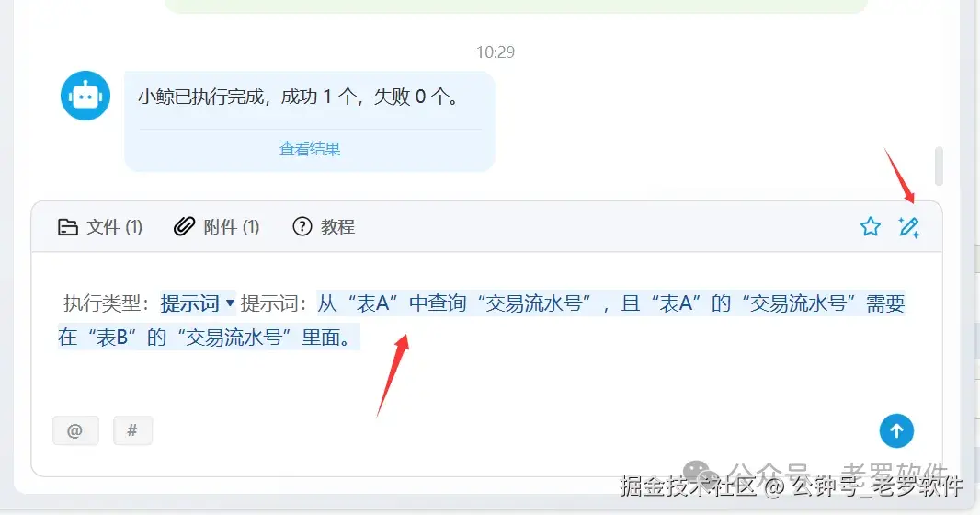Send the prompt with the blue arrow button
The width and height of the screenshot is (980, 515).
pos(896,430)
